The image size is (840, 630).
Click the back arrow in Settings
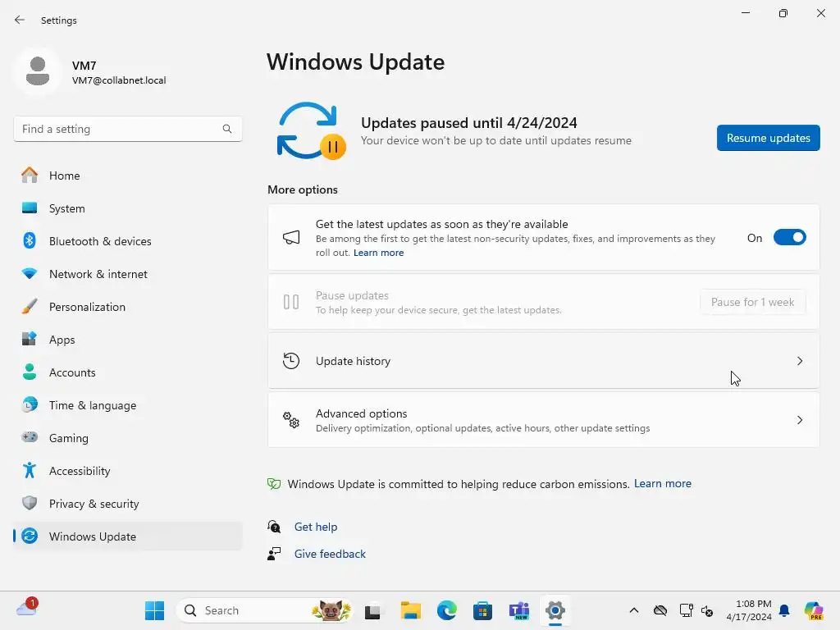20,20
